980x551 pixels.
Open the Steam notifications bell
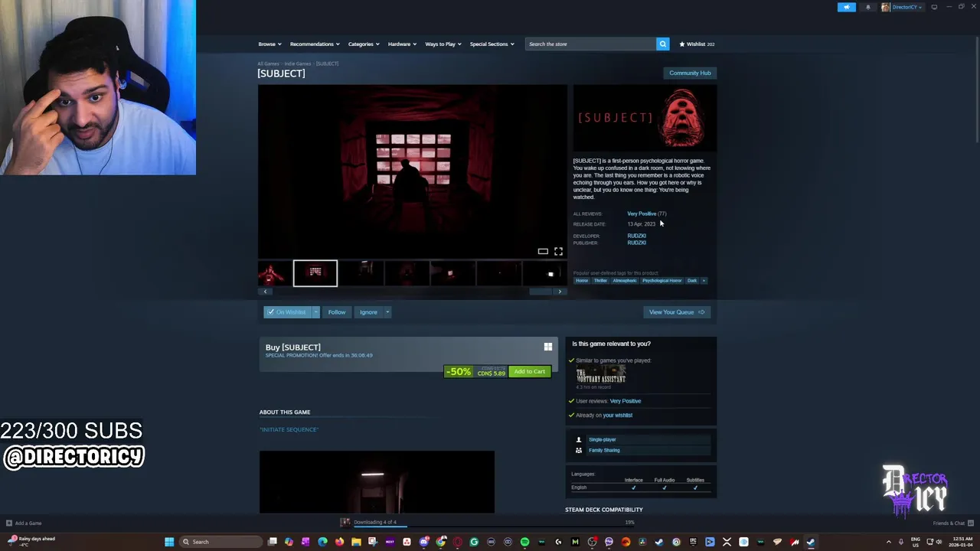pos(867,7)
